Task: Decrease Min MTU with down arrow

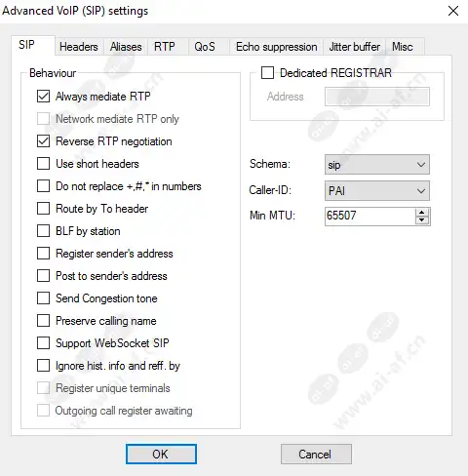Action: [422, 220]
